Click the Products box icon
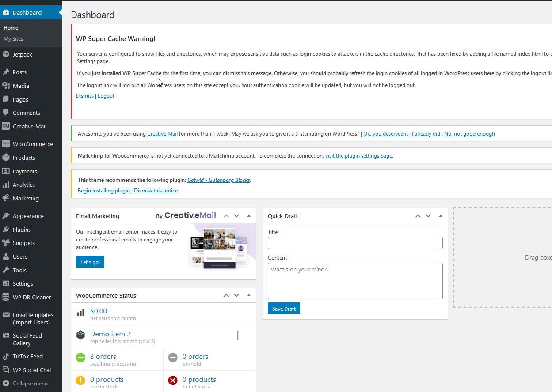Image resolution: width=552 pixels, height=392 pixels. tap(6, 158)
